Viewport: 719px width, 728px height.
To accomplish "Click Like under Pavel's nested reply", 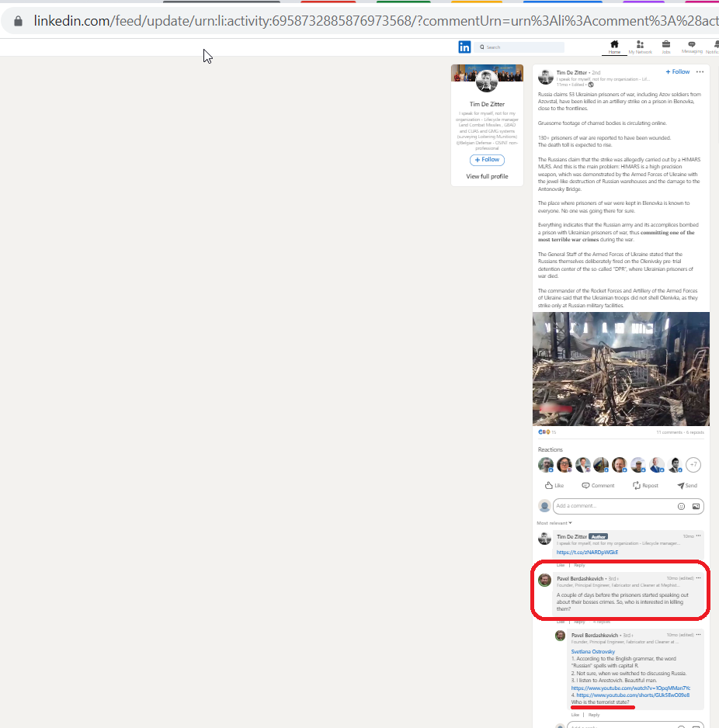I will (575, 715).
